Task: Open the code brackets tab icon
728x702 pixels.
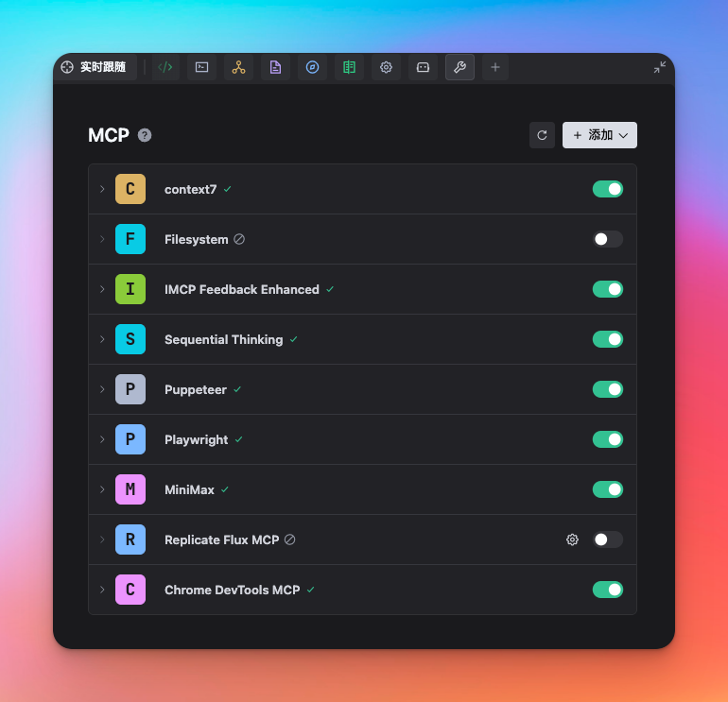Action: point(165,67)
